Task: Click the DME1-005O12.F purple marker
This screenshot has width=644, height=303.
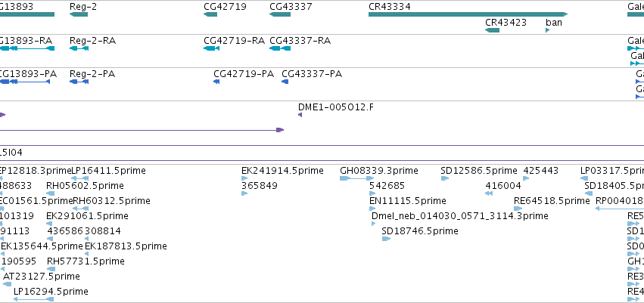Action: coord(300,115)
